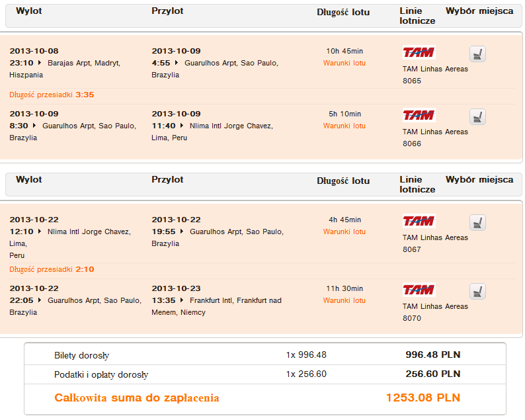Click the first Wybór miejsca column header
Viewport: 525px width, 420px height.
click(479, 11)
